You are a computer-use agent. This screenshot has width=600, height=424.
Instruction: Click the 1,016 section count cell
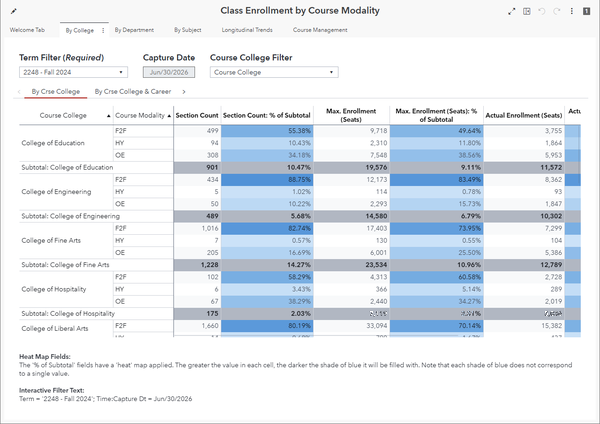197,228
